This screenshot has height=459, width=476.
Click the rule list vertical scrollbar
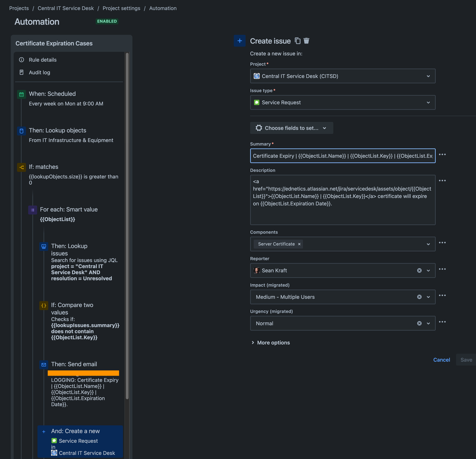[x=127, y=226]
